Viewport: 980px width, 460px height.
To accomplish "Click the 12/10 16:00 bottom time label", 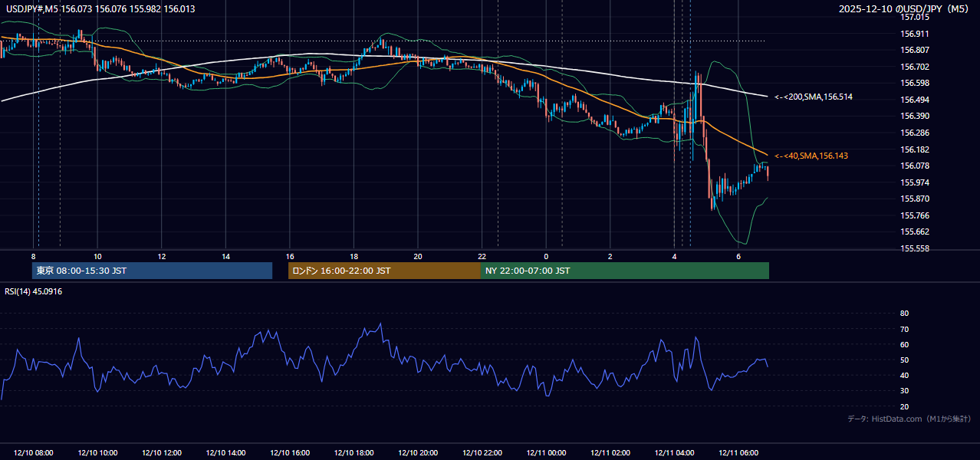I will pos(290,453).
